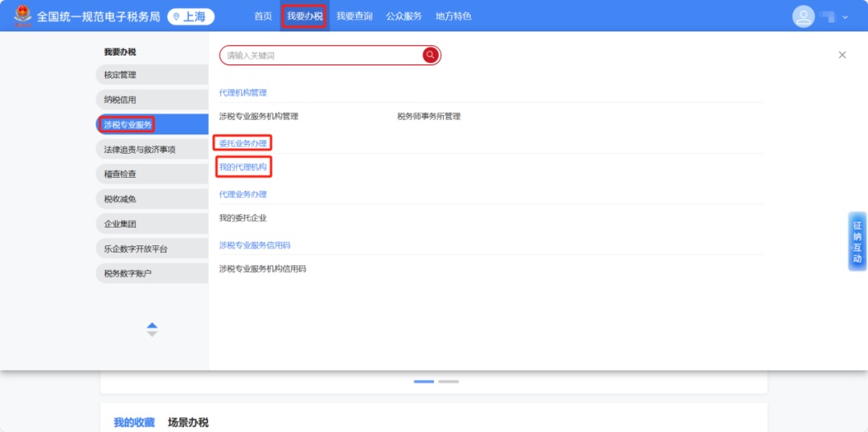Open the 我的委托企业 link
This screenshot has height=432, width=868.
click(243, 218)
